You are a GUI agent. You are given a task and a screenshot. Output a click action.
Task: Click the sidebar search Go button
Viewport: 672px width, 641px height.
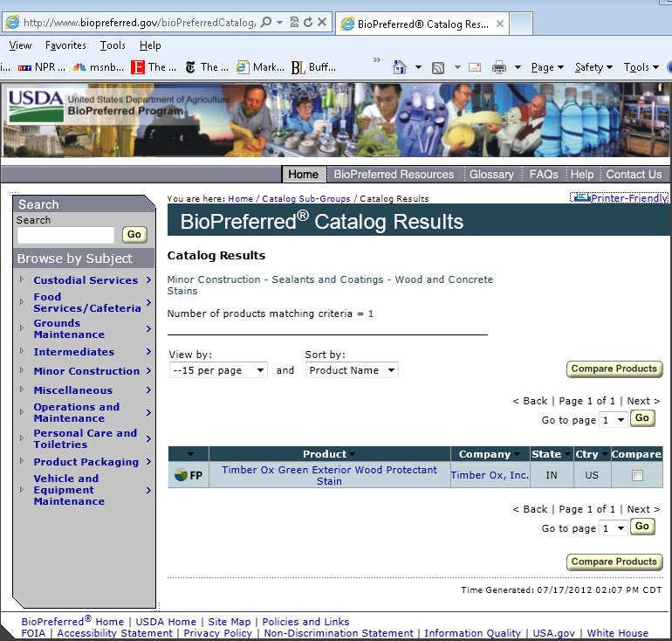134,235
